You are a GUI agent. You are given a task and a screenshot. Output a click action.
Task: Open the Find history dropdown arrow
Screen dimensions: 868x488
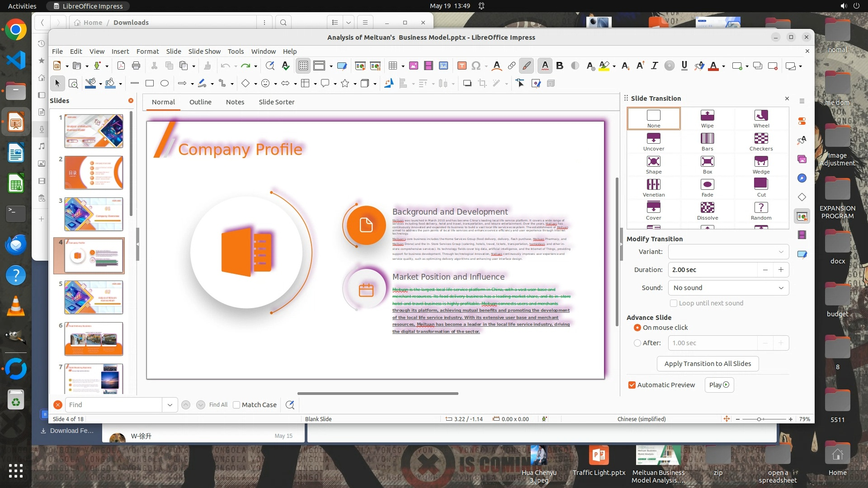(x=170, y=405)
